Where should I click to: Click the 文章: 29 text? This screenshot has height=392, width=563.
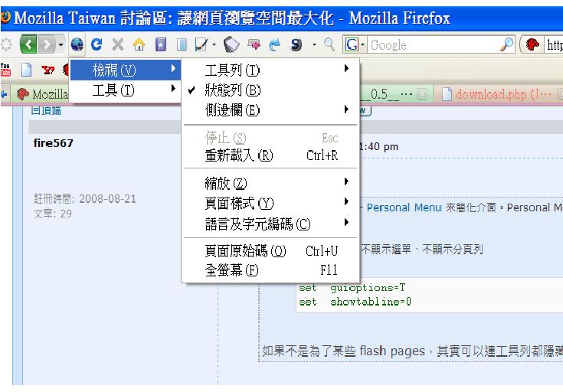coord(53,214)
